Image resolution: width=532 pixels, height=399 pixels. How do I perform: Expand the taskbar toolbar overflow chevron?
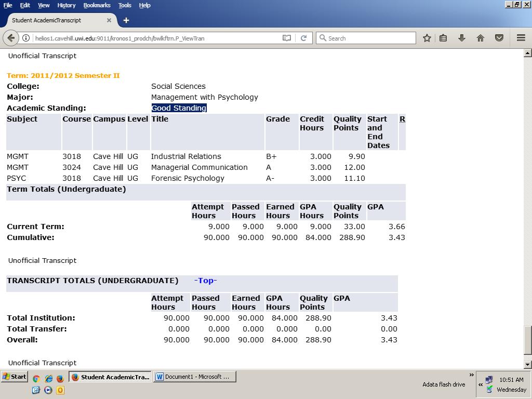pos(472,375)
